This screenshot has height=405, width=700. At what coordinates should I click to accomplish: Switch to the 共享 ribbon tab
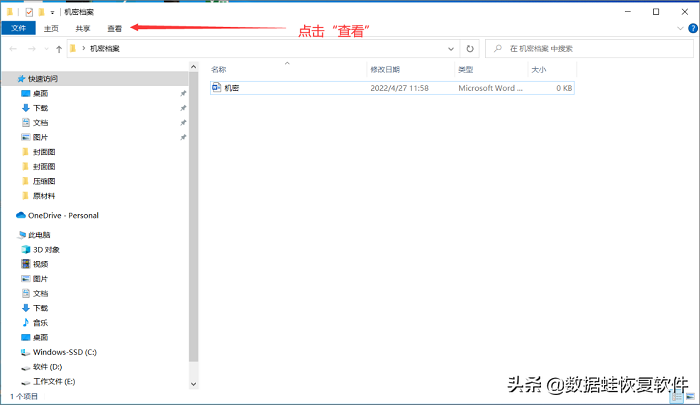click(x=83, y=29)
